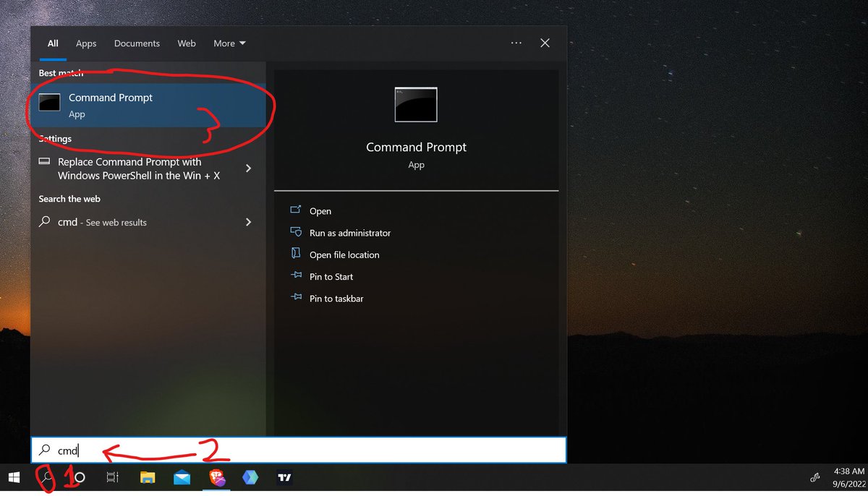Viewport: 868px width, 496px height.
Task: Expand the More filter dropdown
Action: click(229, 43)
